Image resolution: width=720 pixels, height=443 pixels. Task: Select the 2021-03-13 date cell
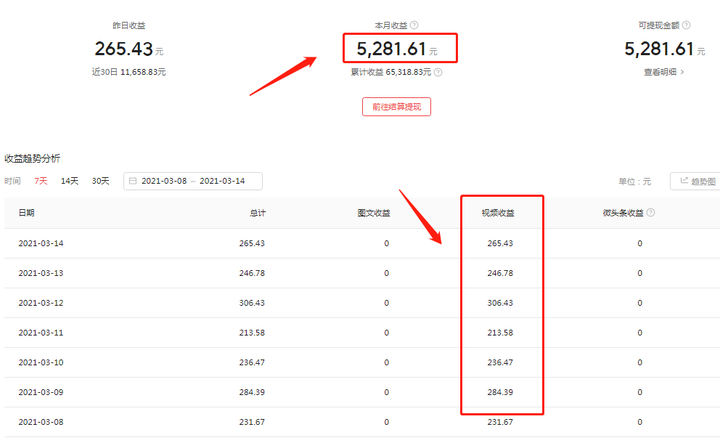point(41,273)
